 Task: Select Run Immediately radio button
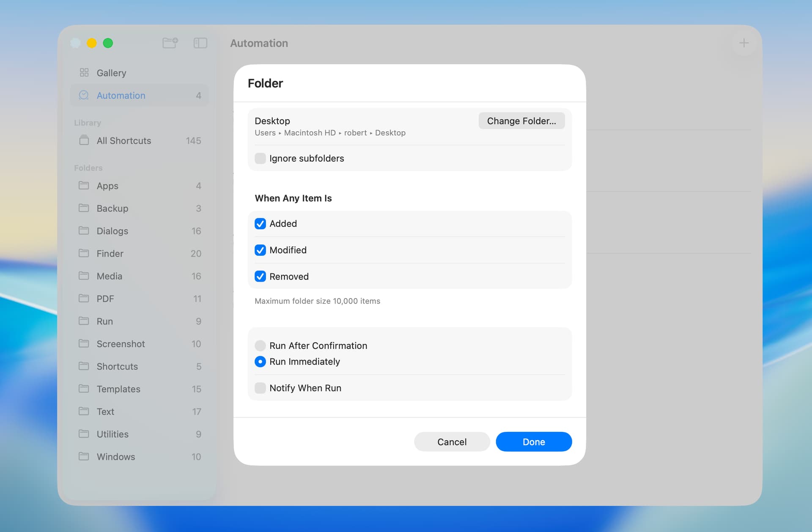260,362
